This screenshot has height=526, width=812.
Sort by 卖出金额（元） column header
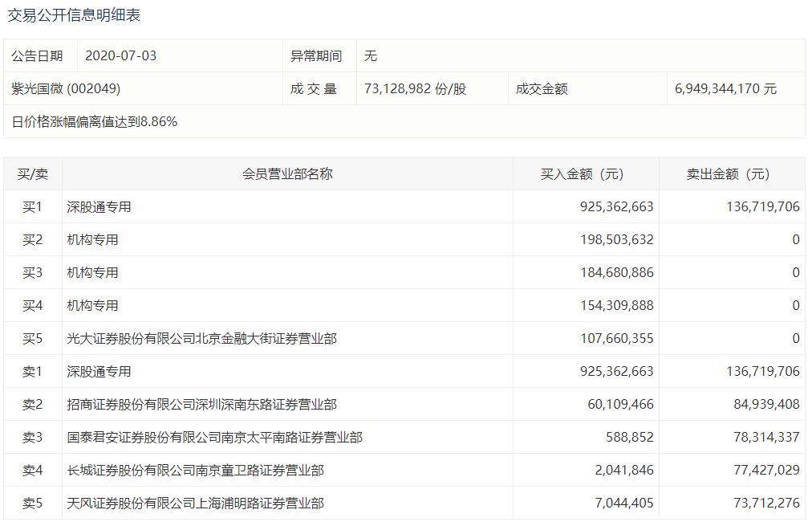[731, 174]
